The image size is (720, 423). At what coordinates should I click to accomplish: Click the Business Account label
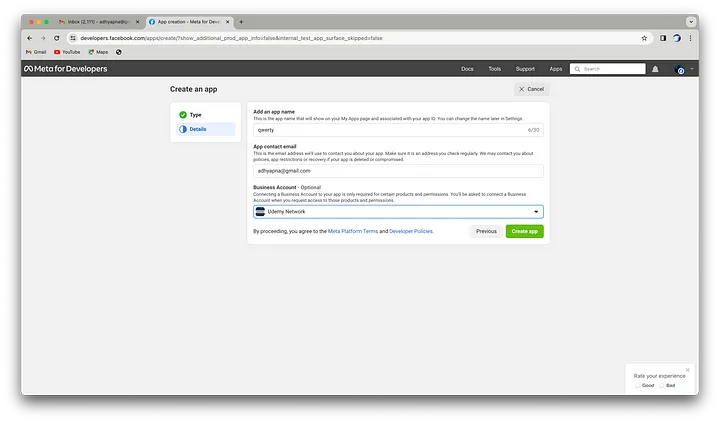point(275,187)
